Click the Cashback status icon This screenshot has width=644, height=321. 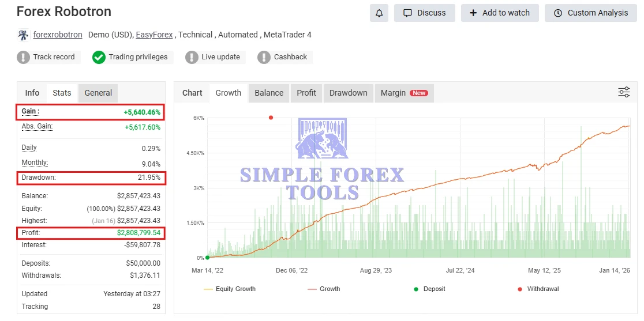264,57
